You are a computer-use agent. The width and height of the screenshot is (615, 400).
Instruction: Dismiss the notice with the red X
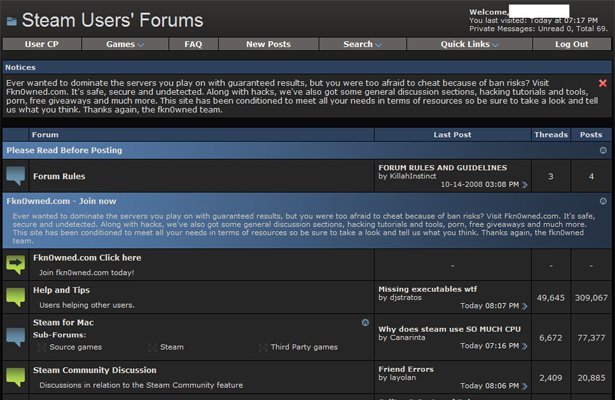click(x=602, y=83)
